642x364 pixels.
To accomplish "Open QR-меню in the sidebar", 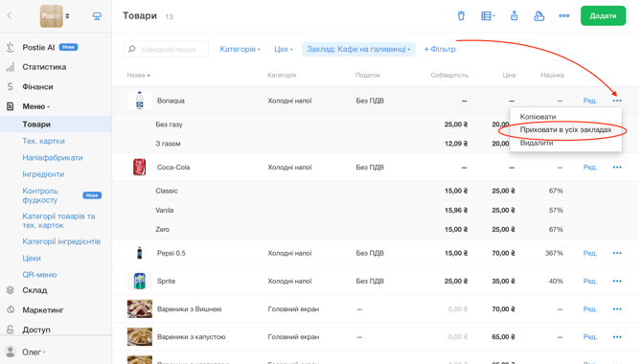I will [x=39, y=275].
